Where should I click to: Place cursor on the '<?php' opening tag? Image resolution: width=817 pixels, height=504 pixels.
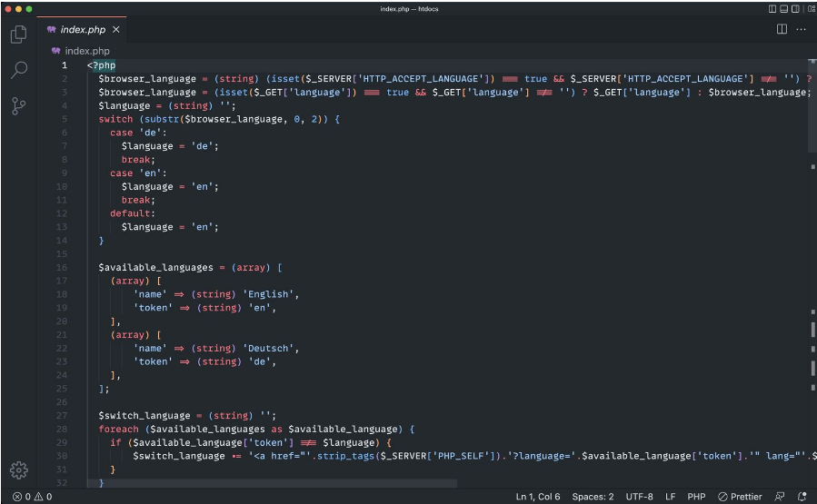coord(101,65)
